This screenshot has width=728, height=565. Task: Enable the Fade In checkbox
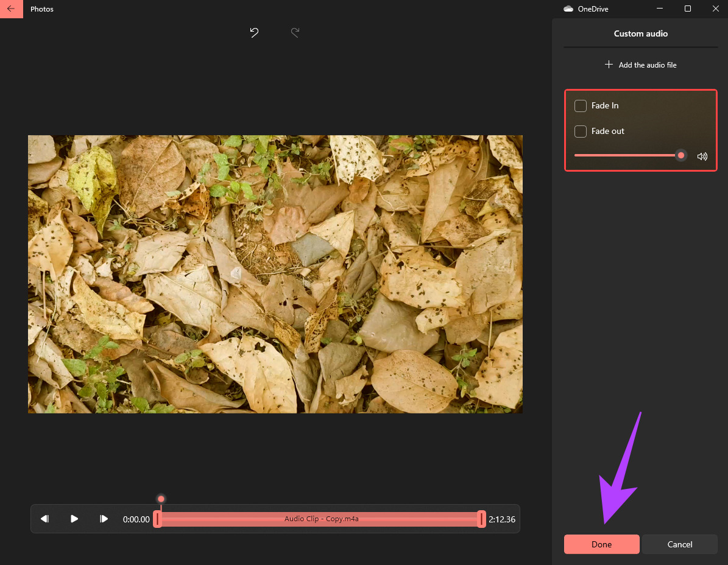coord(581,106)
